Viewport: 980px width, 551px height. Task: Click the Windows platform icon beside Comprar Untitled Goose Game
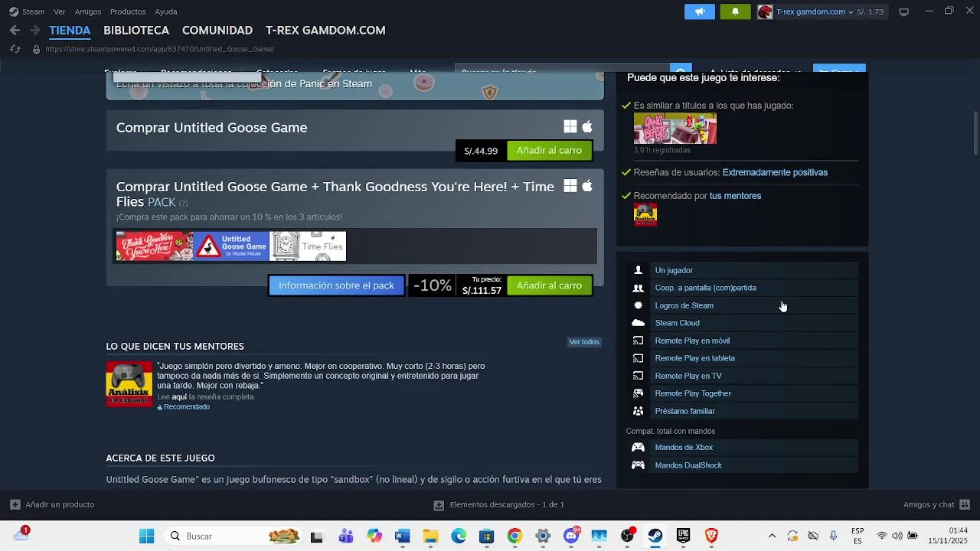570,126
